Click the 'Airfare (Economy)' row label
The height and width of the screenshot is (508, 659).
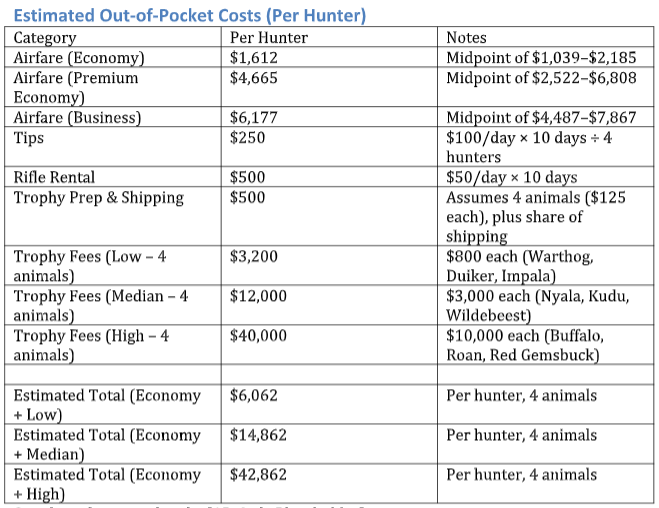click(x=79, y=57)
